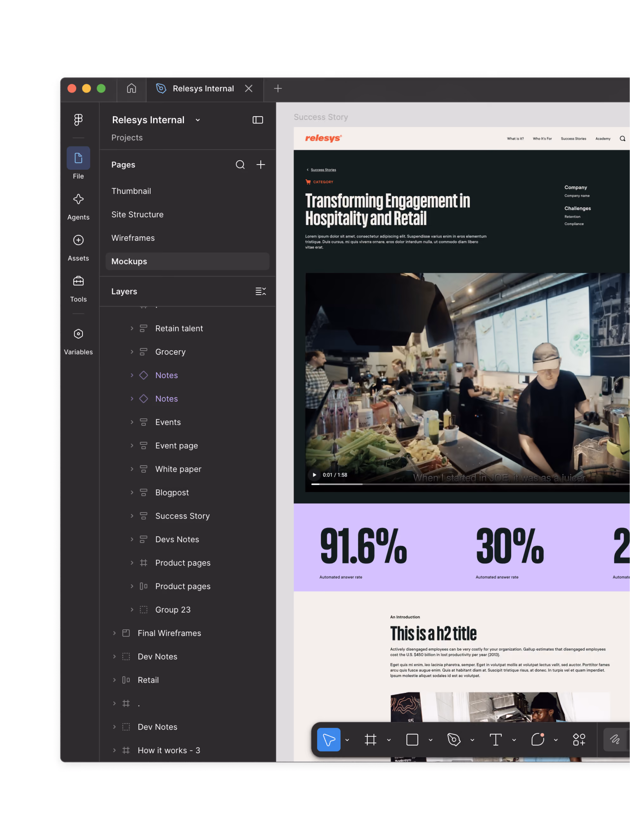Expand the How it works - 3 frame
This screenshot has width=630, height=840.
pos(114,750)
